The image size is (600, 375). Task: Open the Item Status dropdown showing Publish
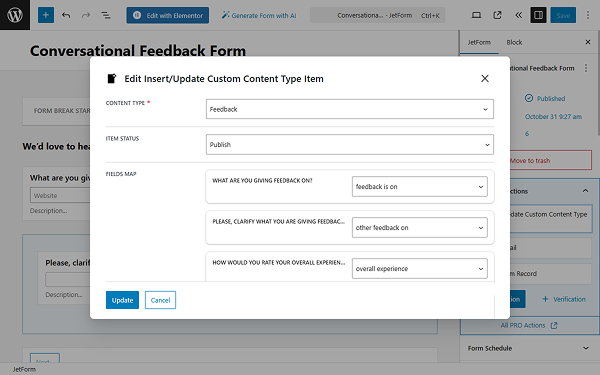pyautogui.click(x=350, y=145)
